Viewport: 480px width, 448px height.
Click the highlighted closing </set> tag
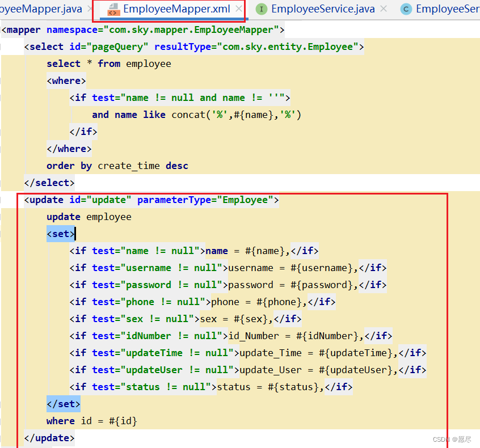click(64, 404)
